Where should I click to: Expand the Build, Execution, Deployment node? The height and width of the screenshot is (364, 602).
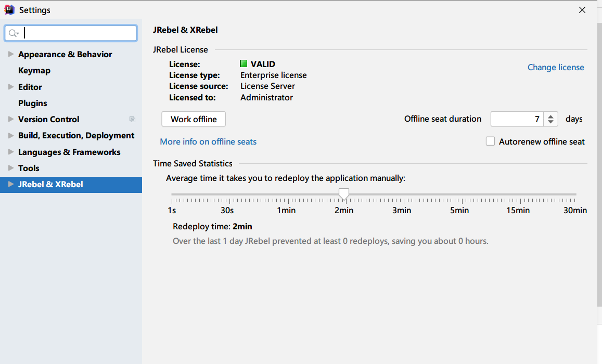(x=11, y=136)
